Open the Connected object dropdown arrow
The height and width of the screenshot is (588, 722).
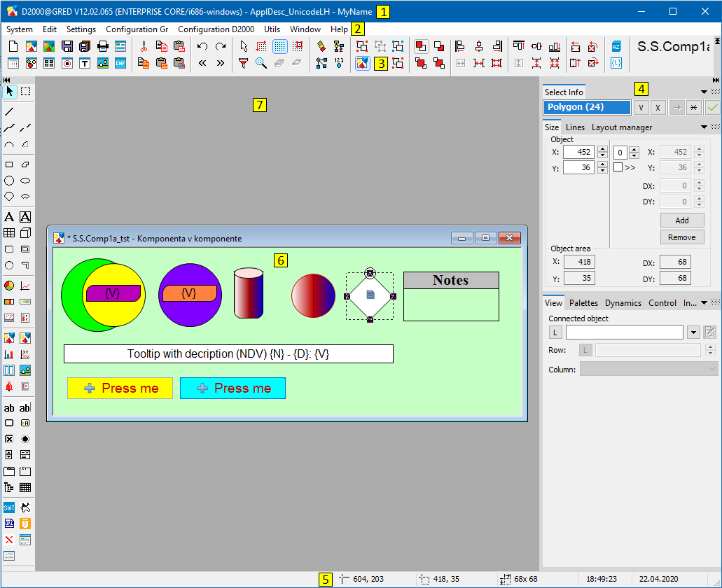coord(693,332)
